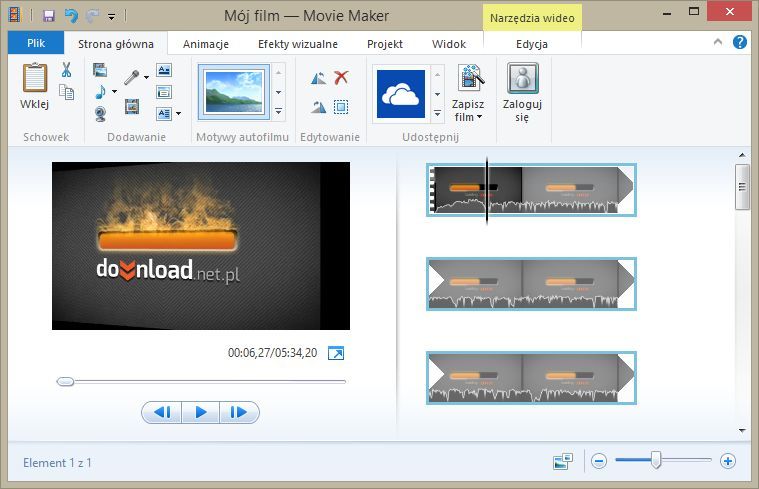Image resolution: width=759 pixels, height=489 pixels.
Task: Rotate left icon in Edytowanie
Action: (318, 78)
